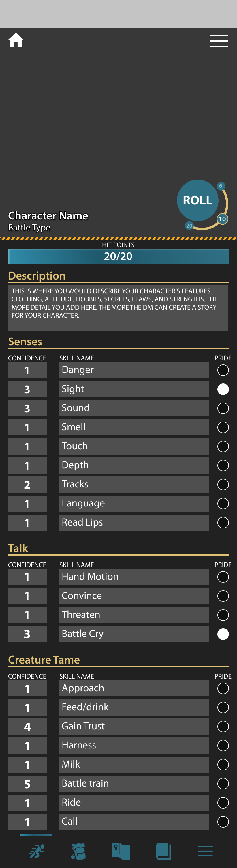
Task: Select the Battle train confidence number
Action: point(27,784)
